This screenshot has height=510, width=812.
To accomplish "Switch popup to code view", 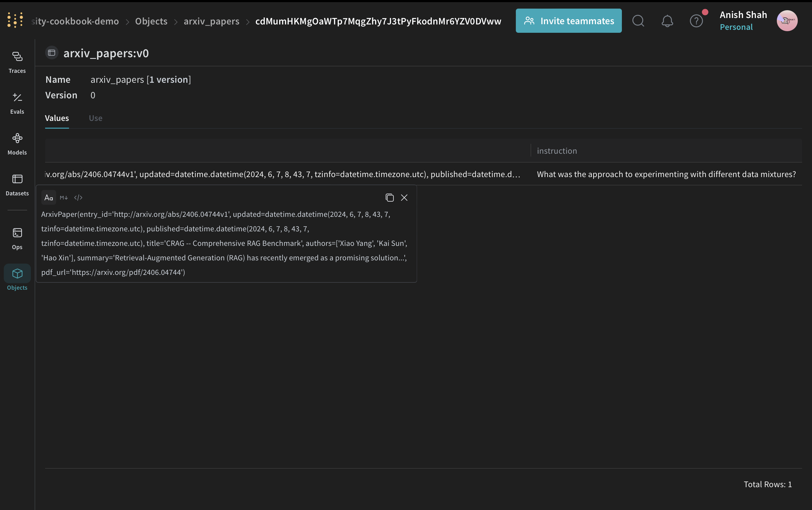I will click(x=78, y=197).
